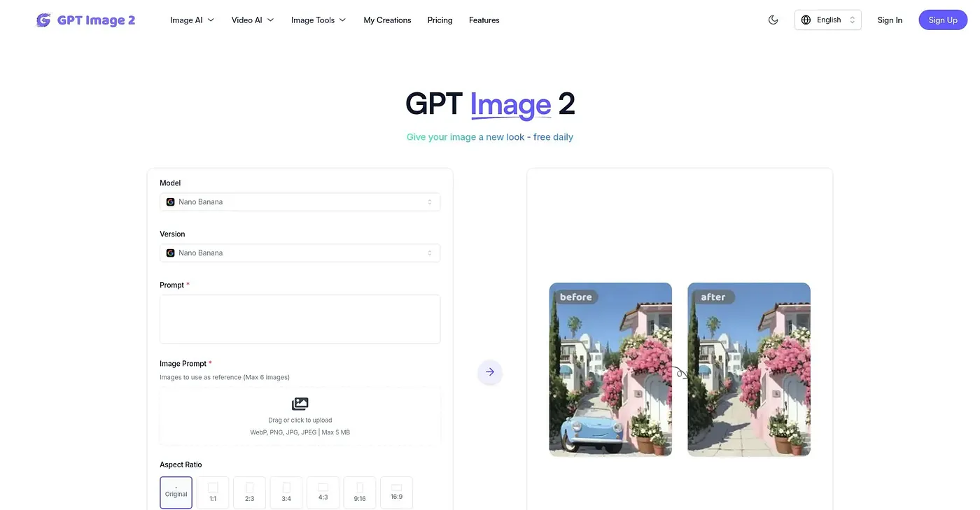Screen dimensions: 980x510
Task: Click Nano Banana icon in Model field
Action: (170, 202)
